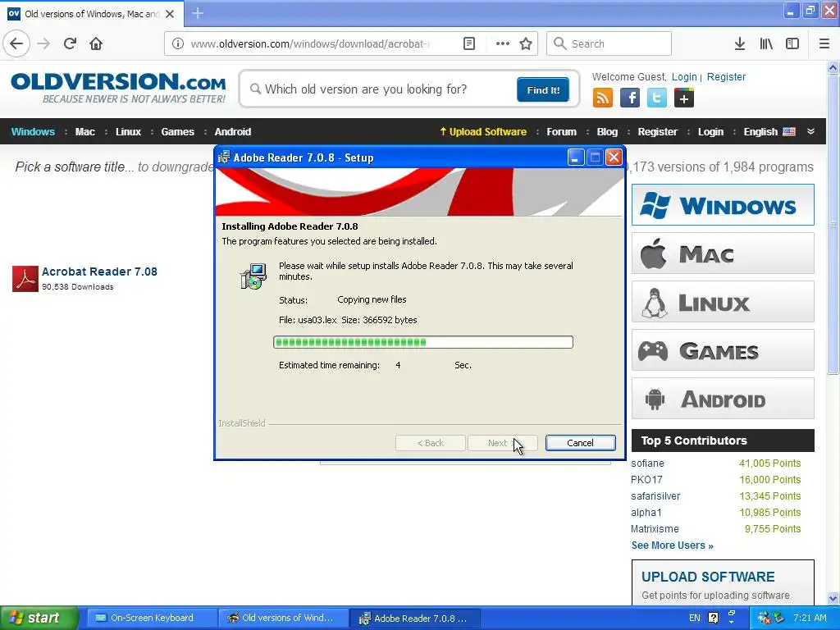
Task: Open Mac in site navigation
Action: pos(84,131)
